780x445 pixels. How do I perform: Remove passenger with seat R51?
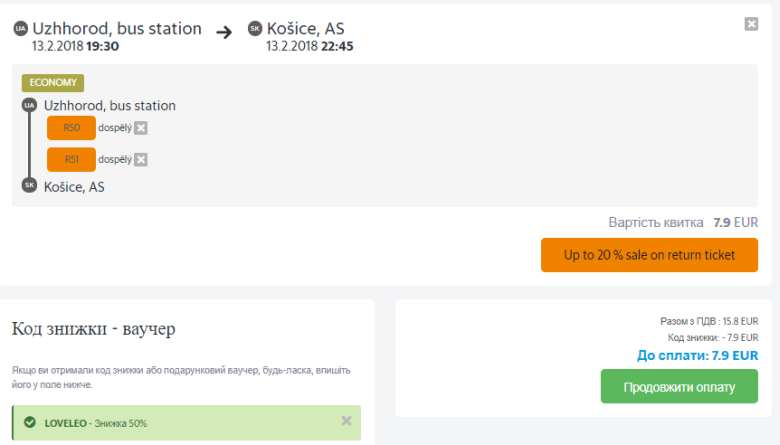click(141, 160)
